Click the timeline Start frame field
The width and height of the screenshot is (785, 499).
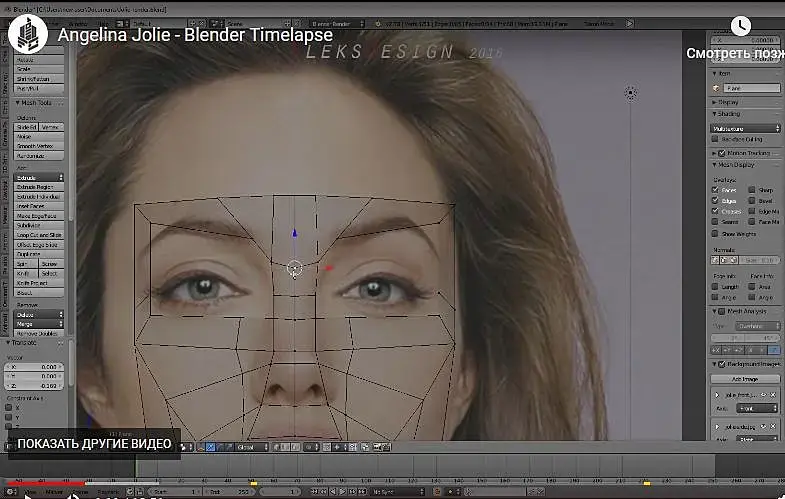tap(175, 492)
